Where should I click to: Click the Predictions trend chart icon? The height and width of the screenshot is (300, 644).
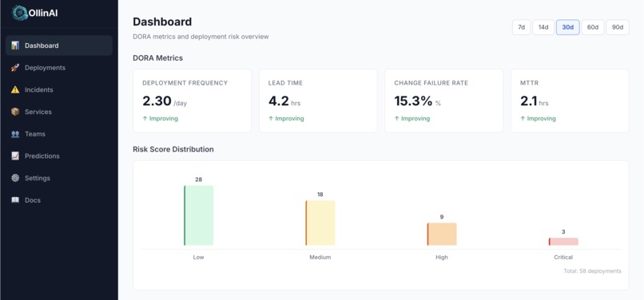(x=15, y=156)
